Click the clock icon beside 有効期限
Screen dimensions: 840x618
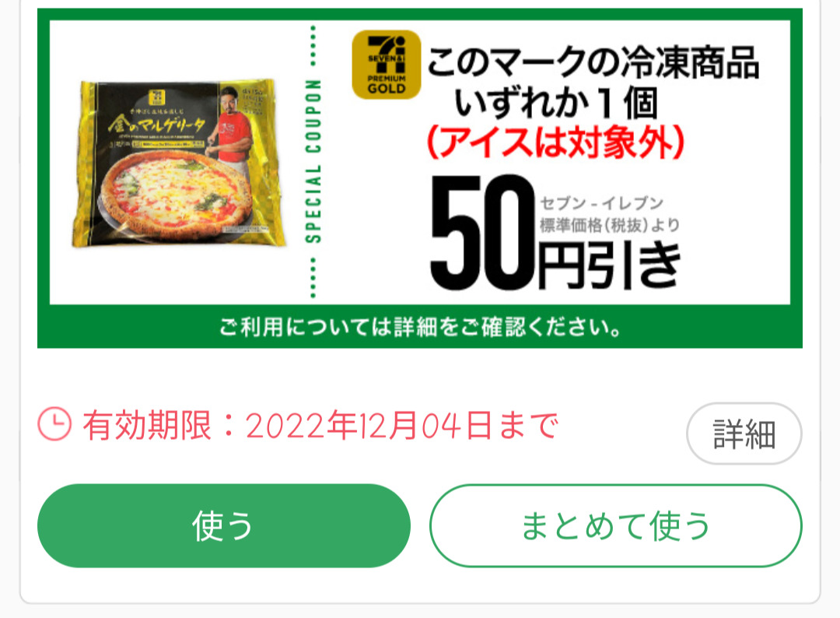point(54,424)
